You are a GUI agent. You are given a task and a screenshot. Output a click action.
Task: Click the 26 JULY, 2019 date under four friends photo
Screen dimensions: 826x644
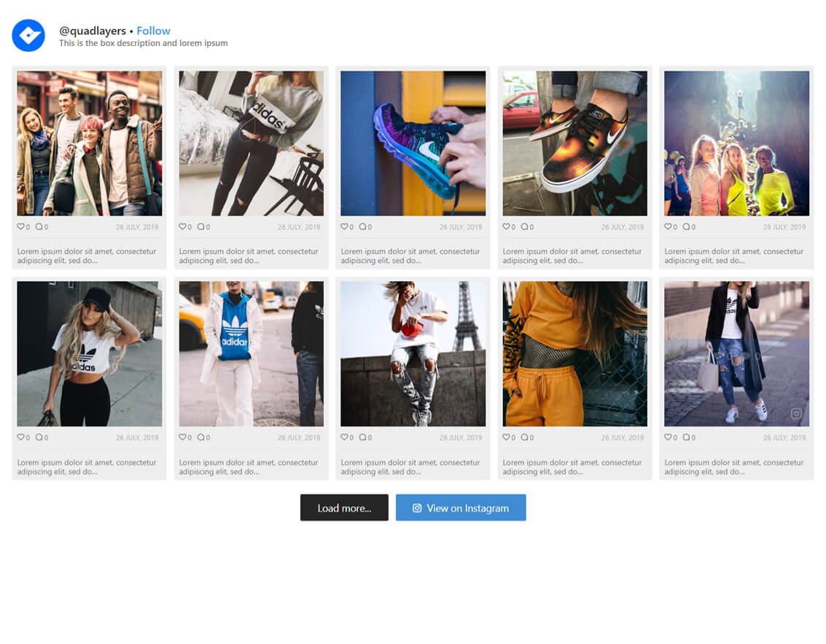click(137, 227)
